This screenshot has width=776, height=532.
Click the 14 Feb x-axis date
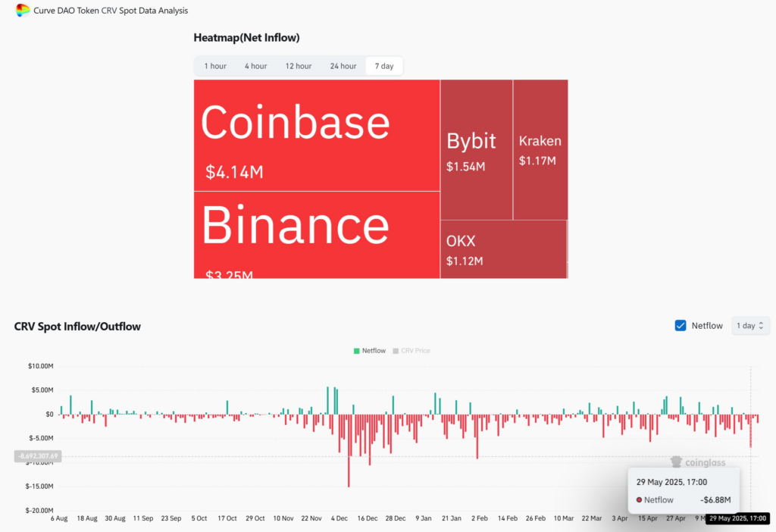click(x=507, y=518)
